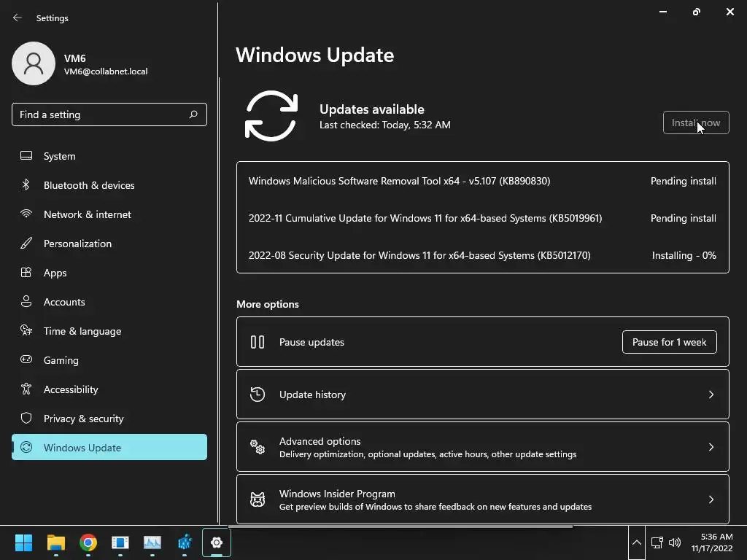Click the System monitor icon in sidebar
The image size is (747, 560).
[26, 156]
